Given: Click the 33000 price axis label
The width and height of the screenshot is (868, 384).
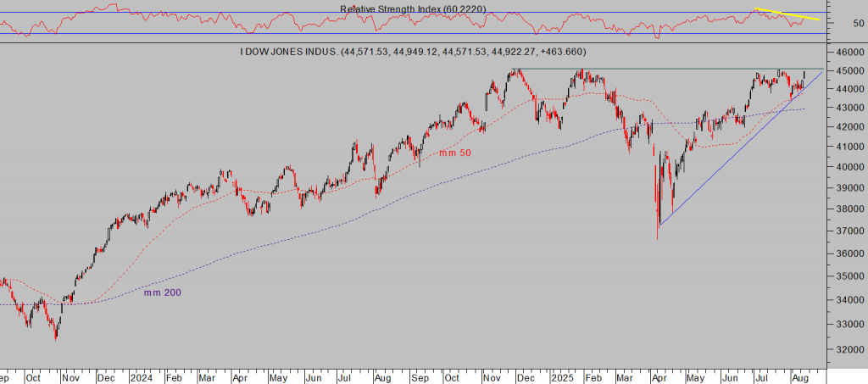Looking at the screenshot, I should 849,325.
